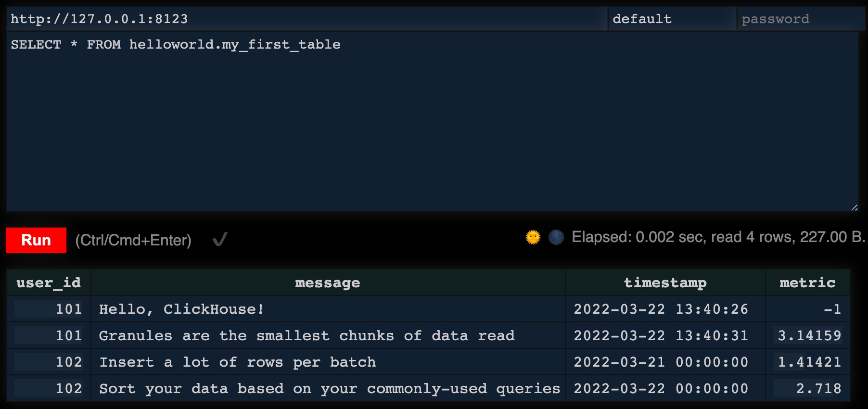Click the Elapsed query statistics text
Image resolution: width=868 pixels, height=409 pixels.
pyautogui.click(x=718, y=237)
